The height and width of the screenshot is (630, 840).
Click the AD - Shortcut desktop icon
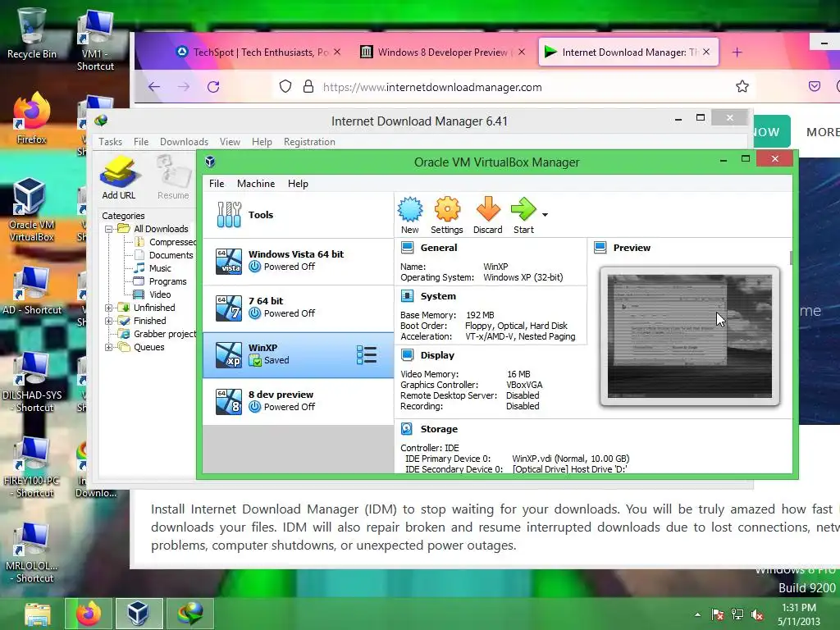[x=32, y=290]
